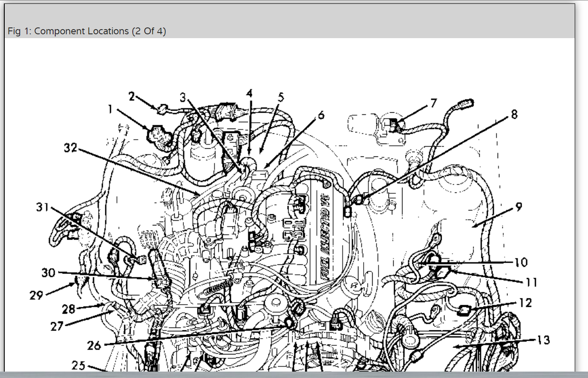
Task: Click callout label 8 on the diagram
Action: [x=514, y=114]
